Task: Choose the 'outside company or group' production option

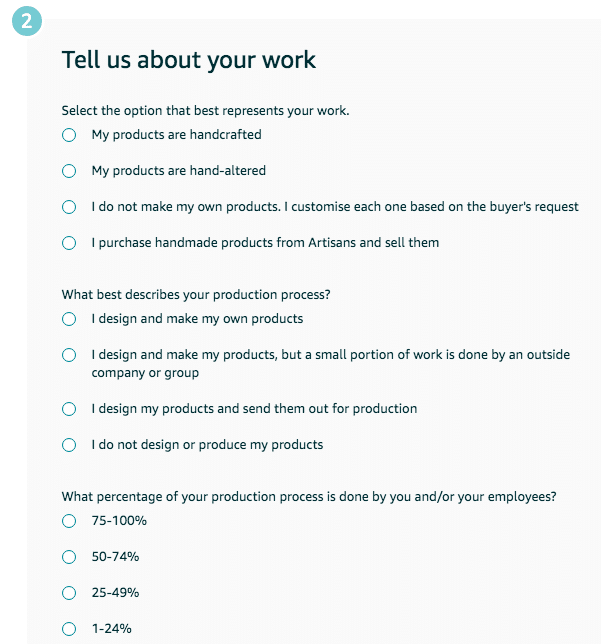Action: click(69, 355)
